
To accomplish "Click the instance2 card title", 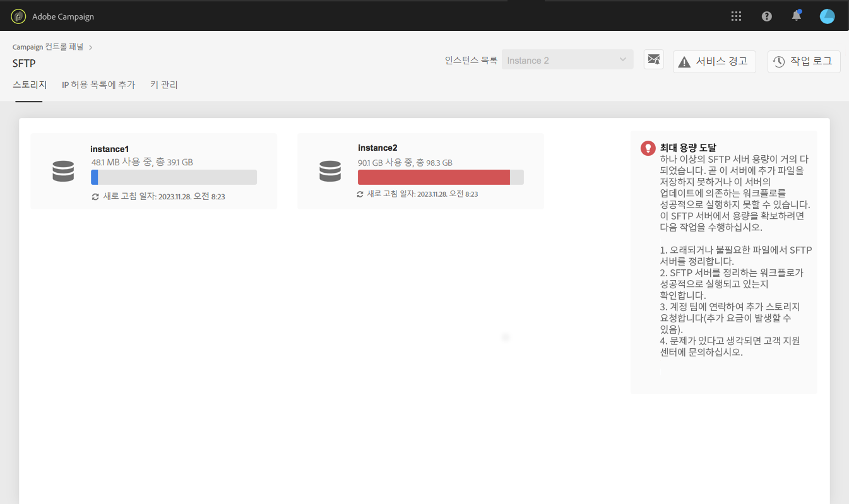I will click(377, 148).
